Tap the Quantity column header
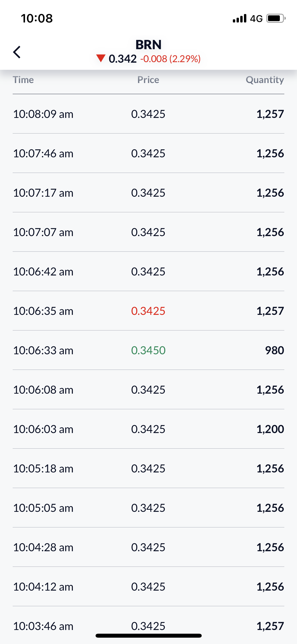This screenshot has width=297, height=644. pos(265,80)
